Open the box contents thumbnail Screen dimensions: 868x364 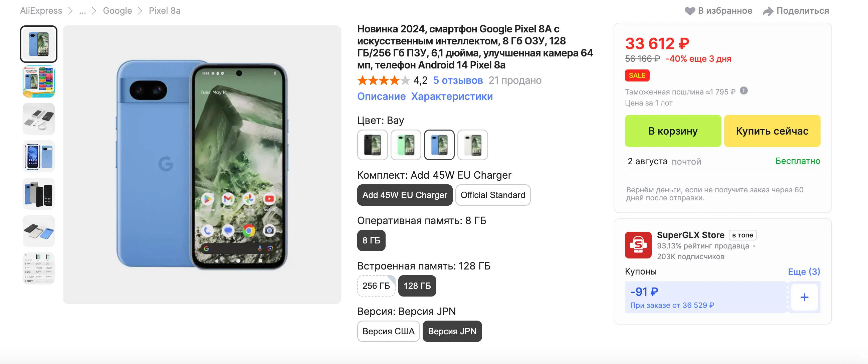39,119
